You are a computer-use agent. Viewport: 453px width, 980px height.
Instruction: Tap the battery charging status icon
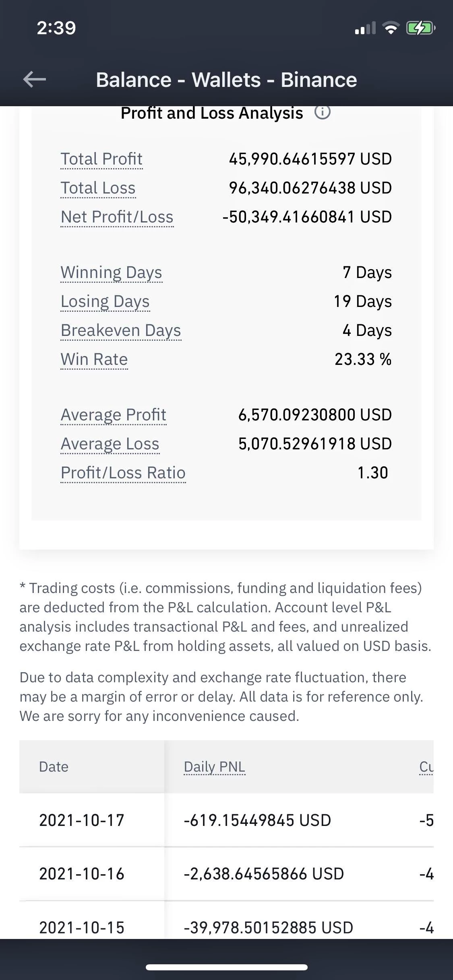point(420,28)
